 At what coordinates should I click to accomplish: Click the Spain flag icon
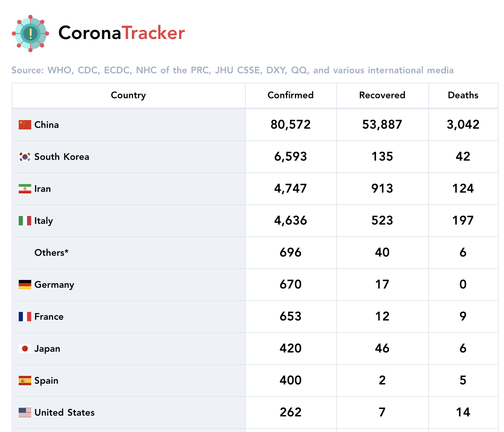(x=25, y=381)
